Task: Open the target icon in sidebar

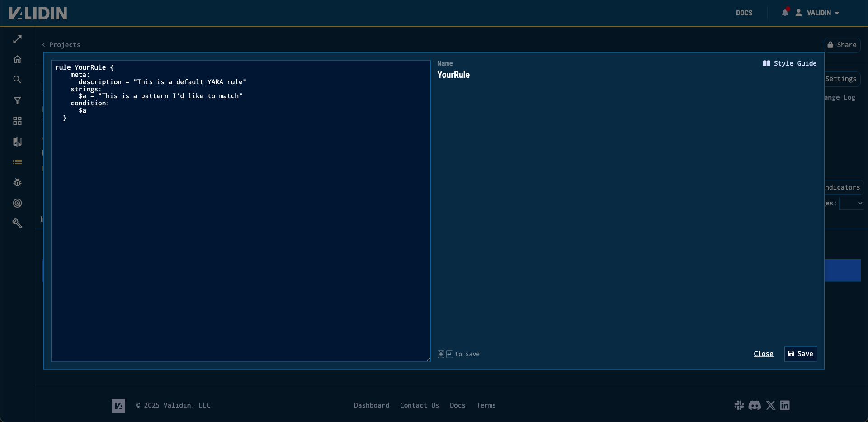Action: point(17,203)
